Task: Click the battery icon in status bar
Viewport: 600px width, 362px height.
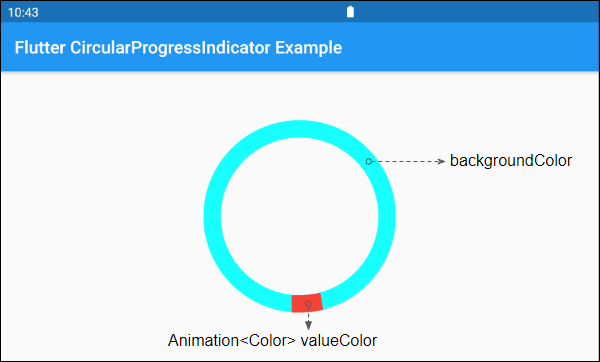Action: 350,12
